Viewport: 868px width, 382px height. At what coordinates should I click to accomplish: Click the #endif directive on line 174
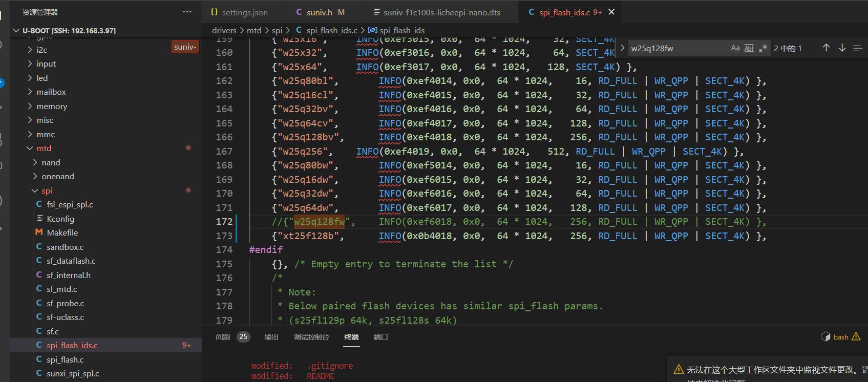(x=266, y=250)
